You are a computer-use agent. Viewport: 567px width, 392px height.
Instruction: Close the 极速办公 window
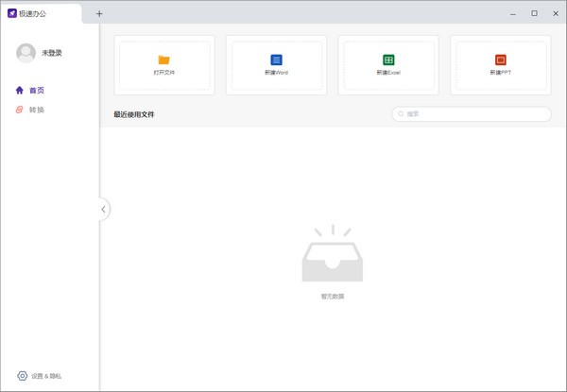[555, 13]
